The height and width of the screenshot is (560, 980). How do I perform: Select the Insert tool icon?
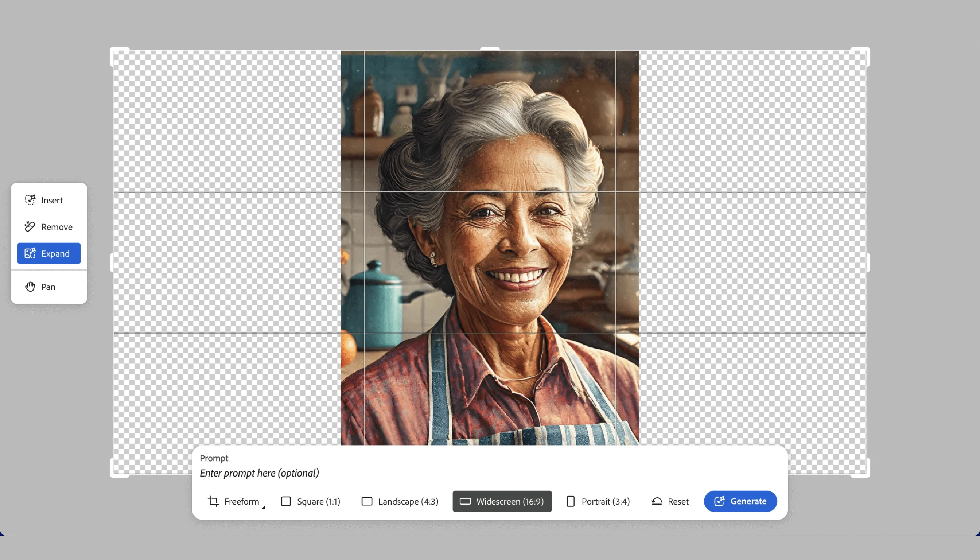click(30, 200)
